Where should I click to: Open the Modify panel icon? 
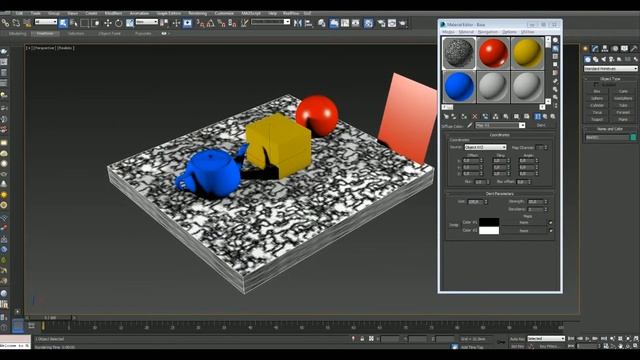pyautogui.click(x=595, y=49)
